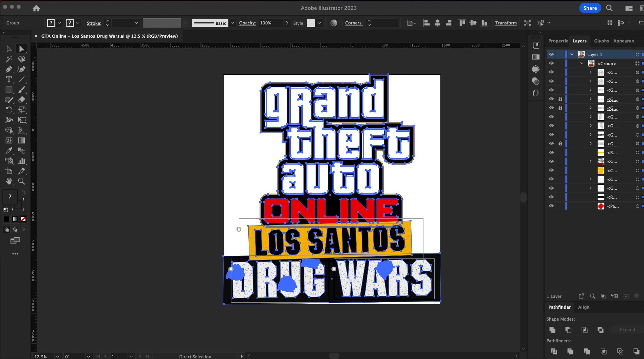Select the Free Transform tool
This screenshot has width=644, height=359.
tap(22, 120)
